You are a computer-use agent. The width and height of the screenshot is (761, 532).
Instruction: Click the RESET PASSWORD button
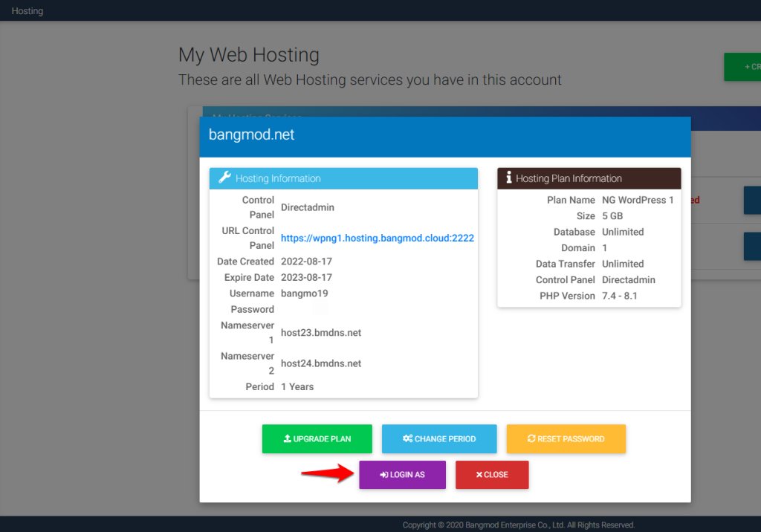pos(566,439)
